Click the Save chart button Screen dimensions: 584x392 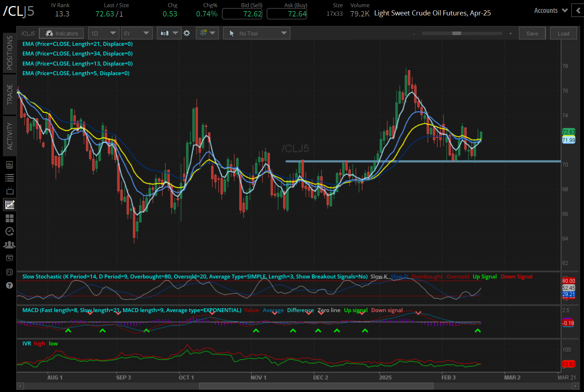click(532, 33)
